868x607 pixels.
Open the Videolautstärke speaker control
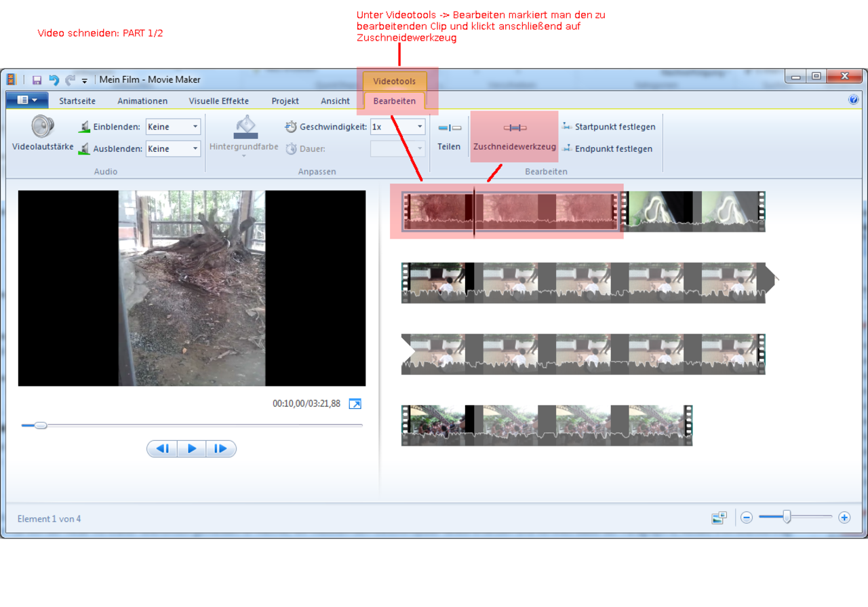tap(43, 133)
